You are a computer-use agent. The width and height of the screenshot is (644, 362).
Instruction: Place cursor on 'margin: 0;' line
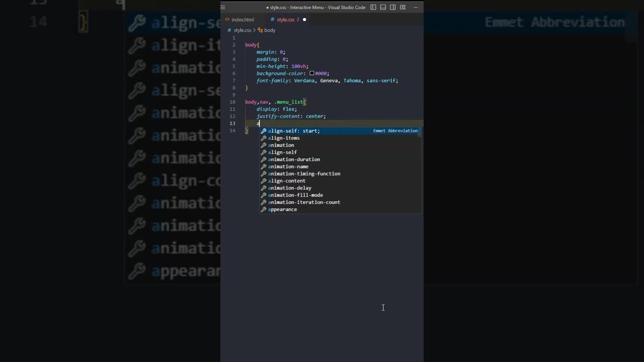click(271, 52)
